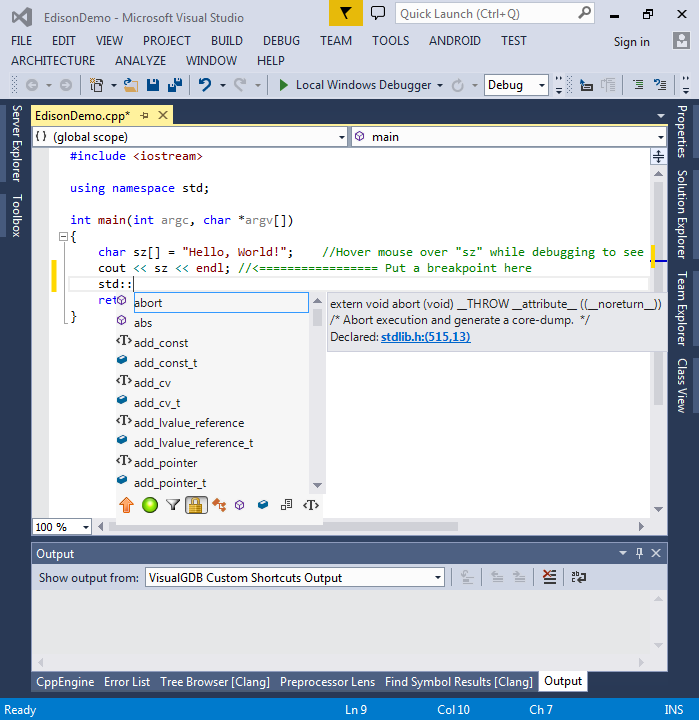The image size is (699, 720).
Task: Open the DEBUG menu
Action: coord(281,41)
